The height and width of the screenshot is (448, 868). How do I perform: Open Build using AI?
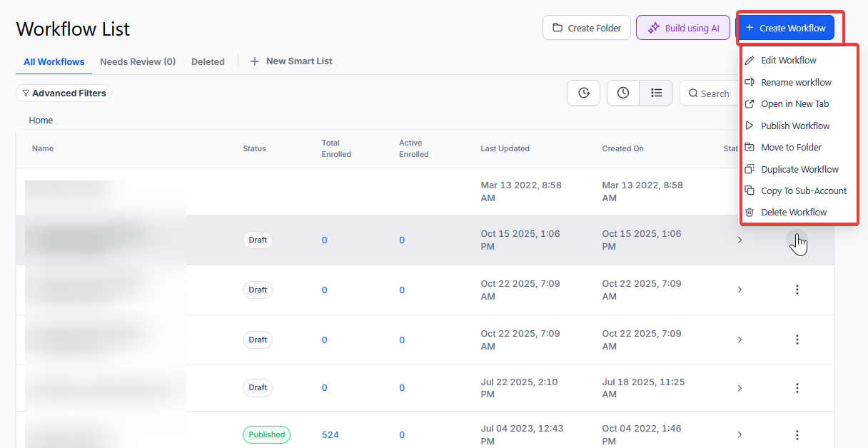coord(683,28)
